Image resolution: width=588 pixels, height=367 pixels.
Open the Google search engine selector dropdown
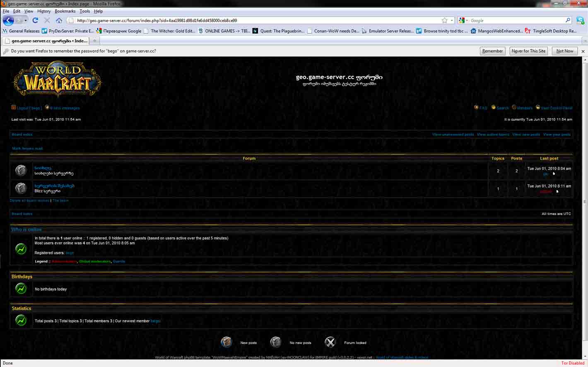463,20
